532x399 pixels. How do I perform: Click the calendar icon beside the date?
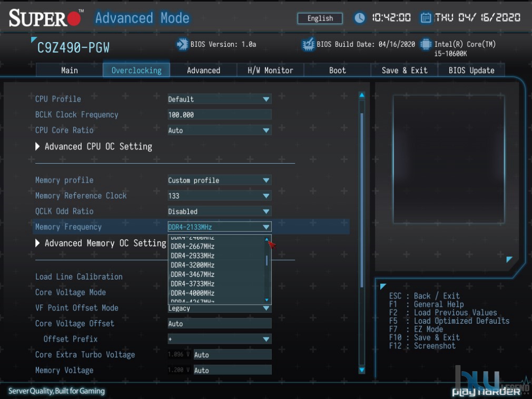[x=426, y=17]
